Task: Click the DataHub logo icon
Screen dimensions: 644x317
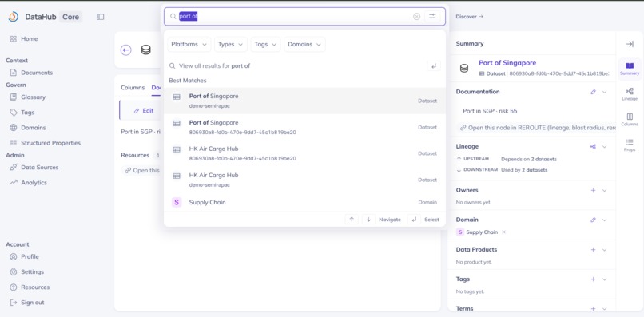Action: click(x=14, y=17)
